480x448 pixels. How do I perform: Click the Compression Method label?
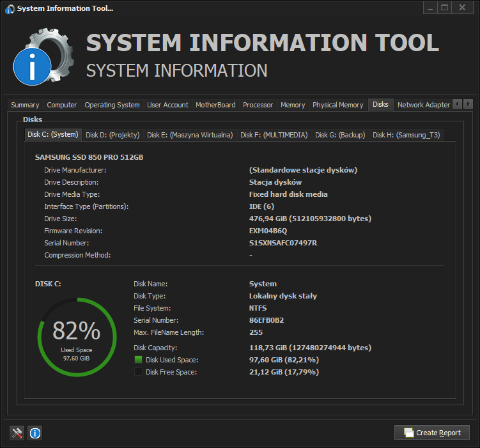77,255
